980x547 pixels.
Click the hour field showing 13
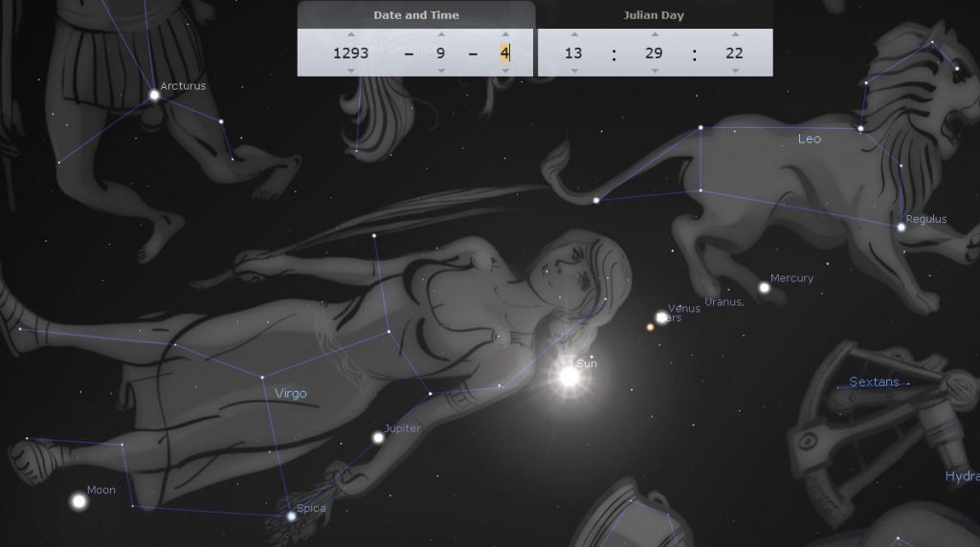click(574, 54)
